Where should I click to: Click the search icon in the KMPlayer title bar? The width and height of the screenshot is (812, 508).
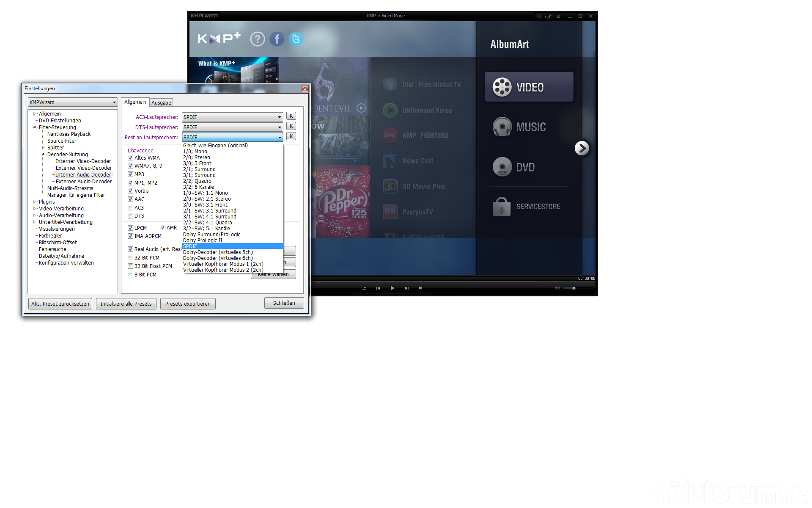click(x=539, y=16)
